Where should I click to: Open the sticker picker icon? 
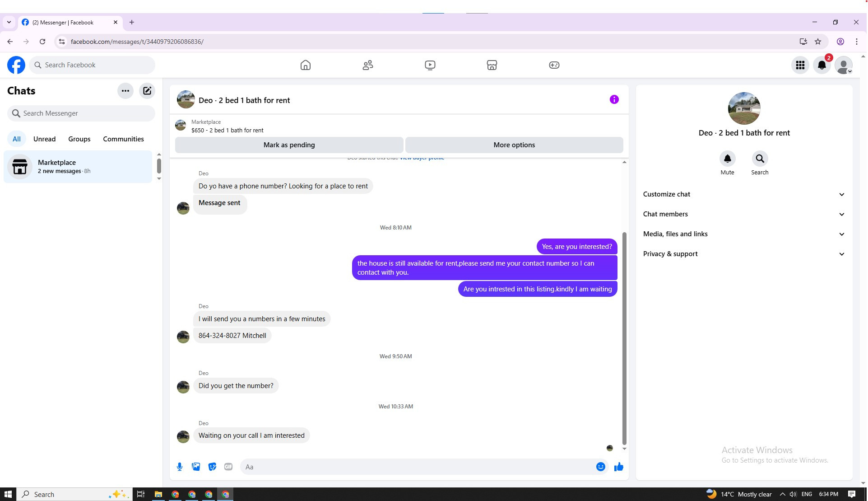coord(212,467)
